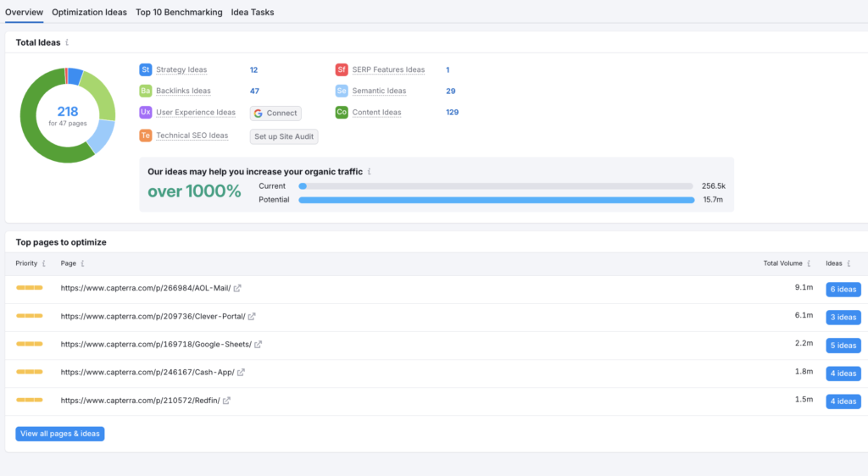Click the Redfin capterra URL
Viewport: 868px width, 476px height.
pos(140,401)
